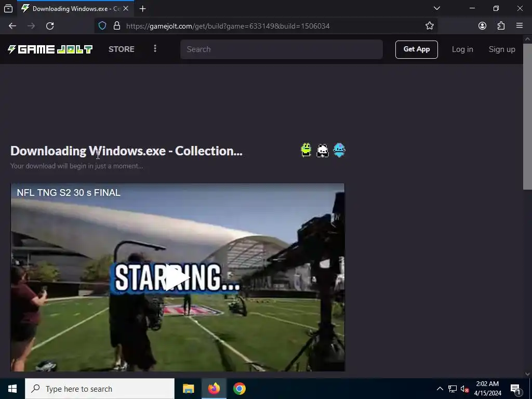The width and height of the screenshot is (532, 399).
Task: View site security padlock info
Action: click(x=117, y=26)
